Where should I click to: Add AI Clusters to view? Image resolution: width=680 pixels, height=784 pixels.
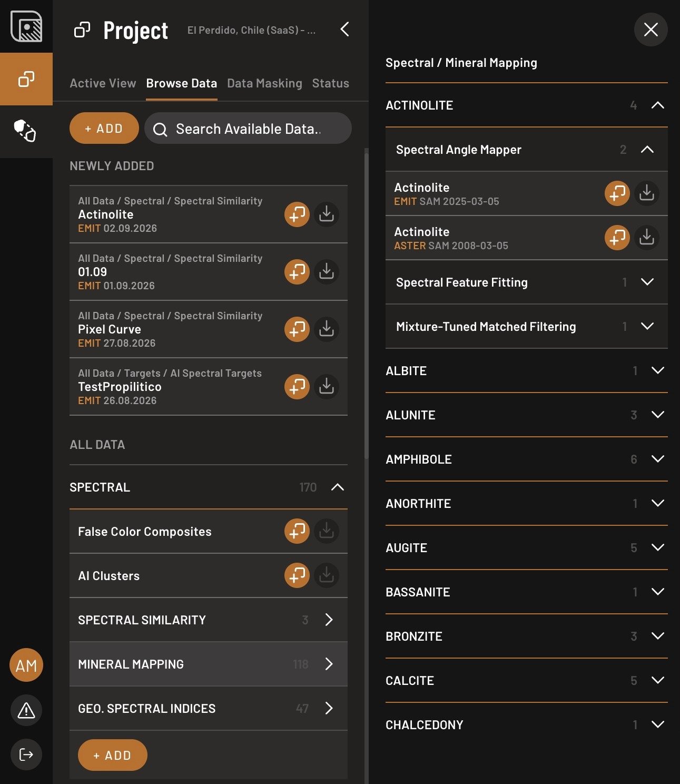coord(297,575)
